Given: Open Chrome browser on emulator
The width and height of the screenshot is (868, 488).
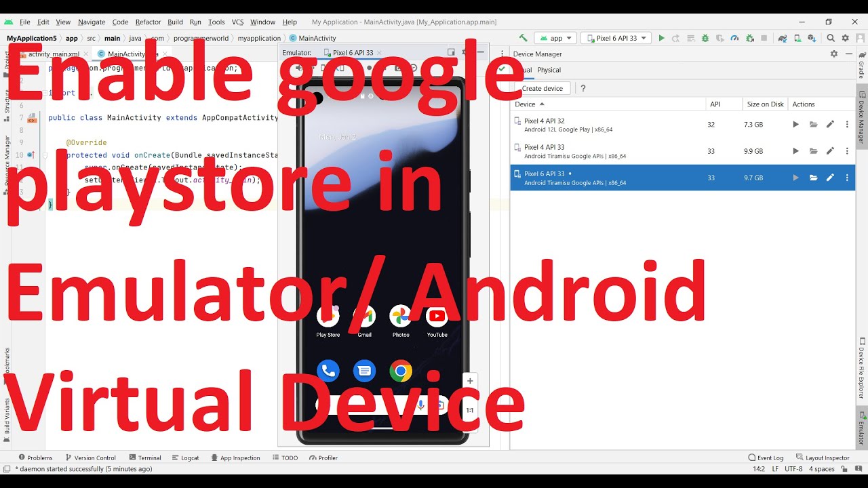Looking at the screenshot, I should tap(401, 371).
